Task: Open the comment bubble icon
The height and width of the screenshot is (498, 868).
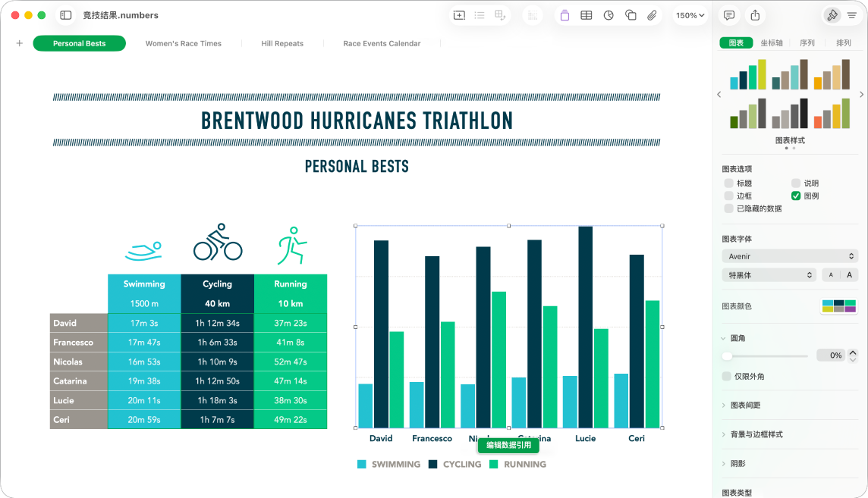Action: click(729, 15)
